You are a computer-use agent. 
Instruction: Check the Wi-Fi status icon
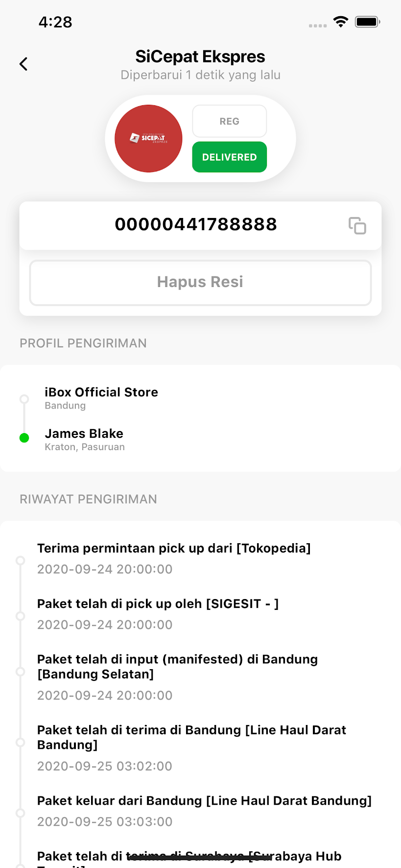[340, 22]
